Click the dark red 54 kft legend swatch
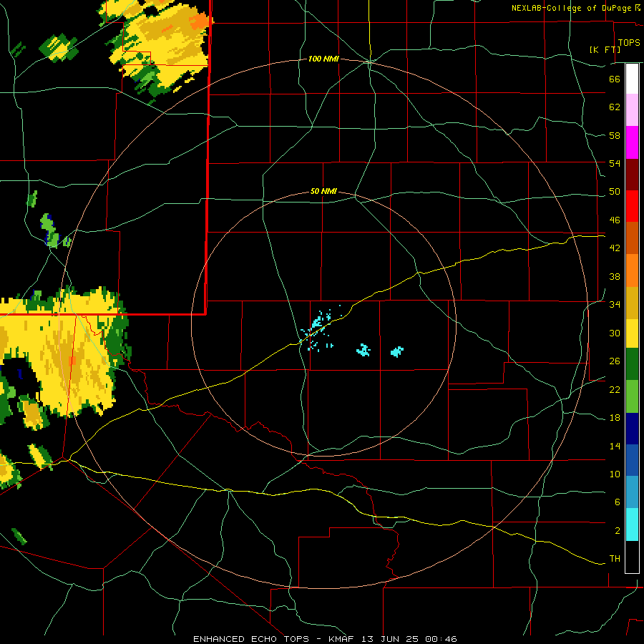Image resolution: width=644 pixels, height=644 pixels. (x=632, y=174)
